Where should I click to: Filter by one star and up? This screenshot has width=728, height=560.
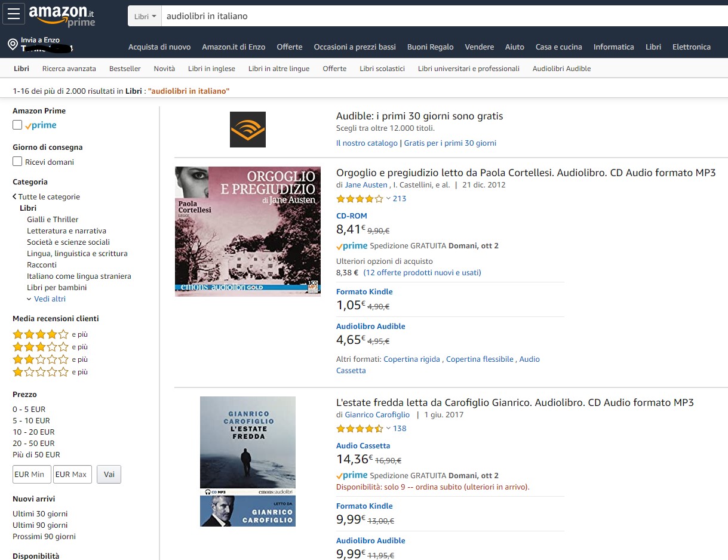click(41, 372)
